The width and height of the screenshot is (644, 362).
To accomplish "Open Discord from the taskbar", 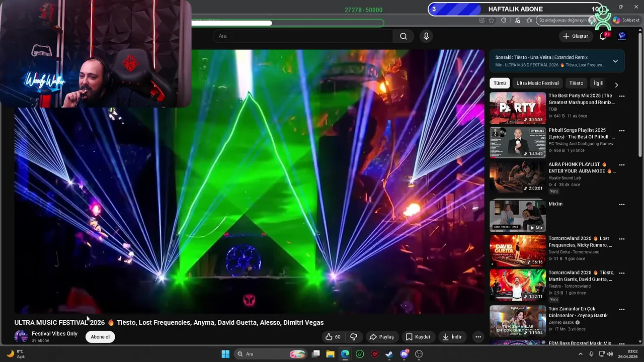I will 404,354.
